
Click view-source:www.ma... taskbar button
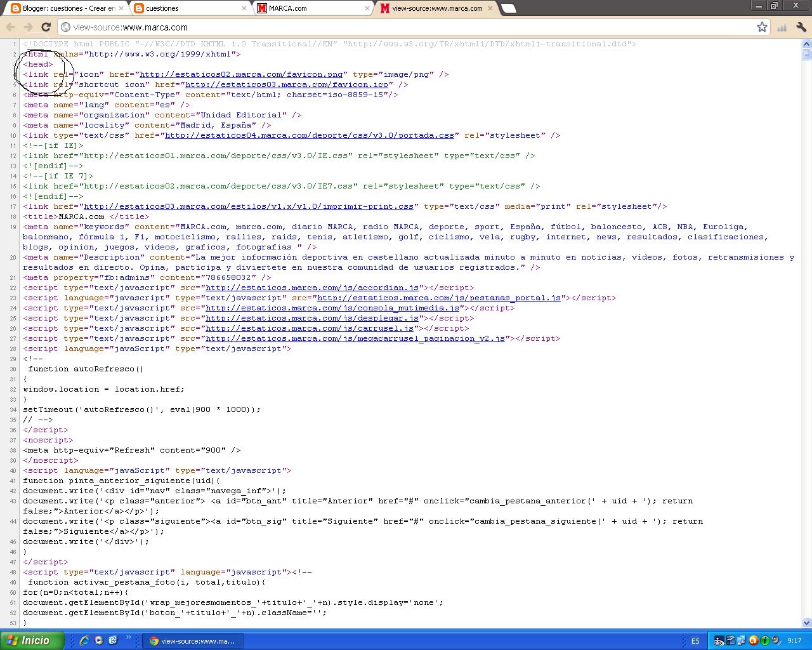coord(192,641)
